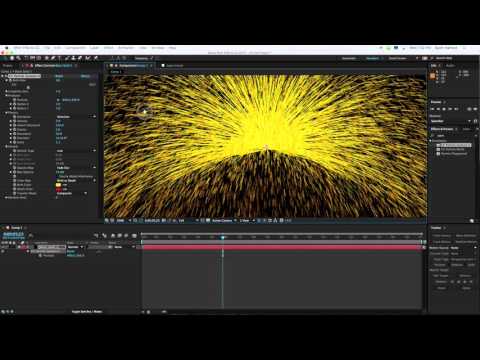Toggle the timeline layer's video eye switch

click(x=3, y=247)
